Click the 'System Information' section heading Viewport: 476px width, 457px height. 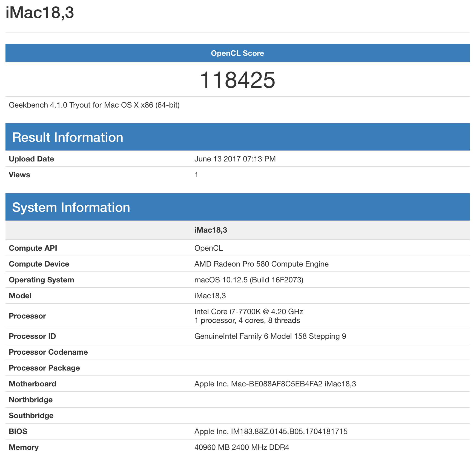[x=71, y=207]
